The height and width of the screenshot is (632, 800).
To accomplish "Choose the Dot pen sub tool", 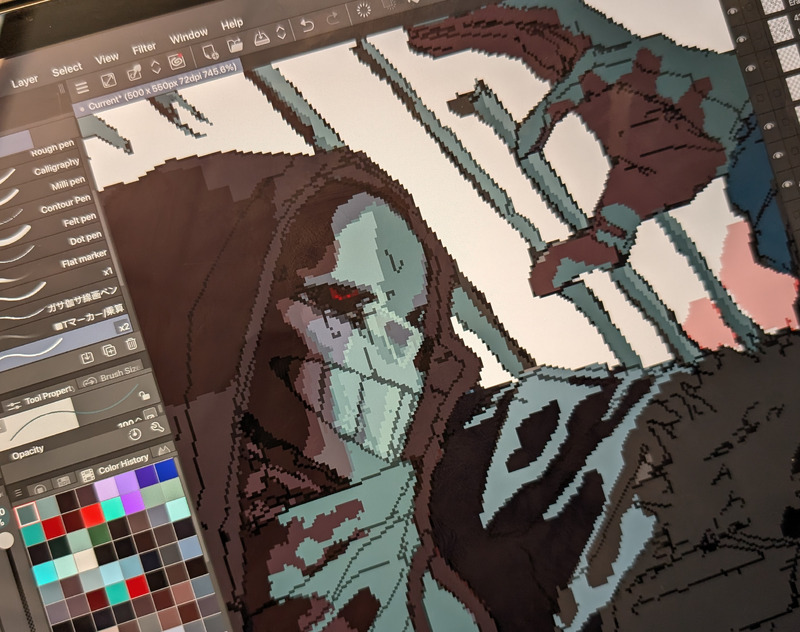I will pyautogui.click(x=85, y=239).
